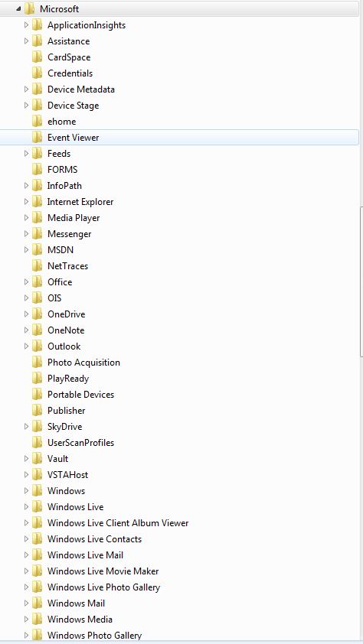Image resolution: width=363 pixels, height=644 pixels.
Task: Select the FORMS folder label
Action: click(63, 170)
